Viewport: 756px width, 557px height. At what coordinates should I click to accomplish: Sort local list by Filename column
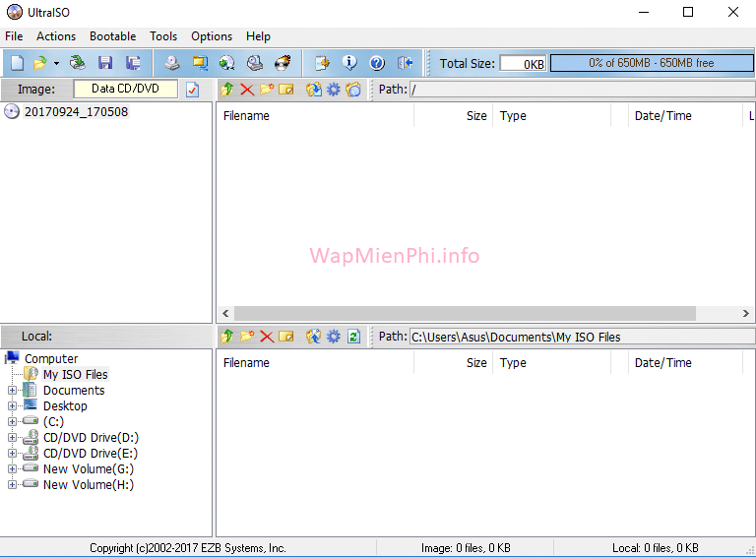(315, 363)
